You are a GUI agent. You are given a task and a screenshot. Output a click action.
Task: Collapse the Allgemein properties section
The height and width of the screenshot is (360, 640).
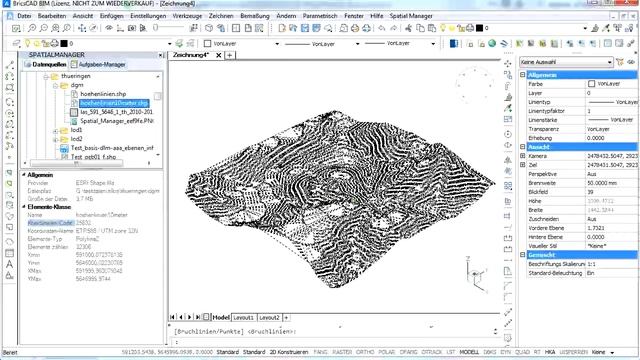pyautogui.click(x=522, y=75)
